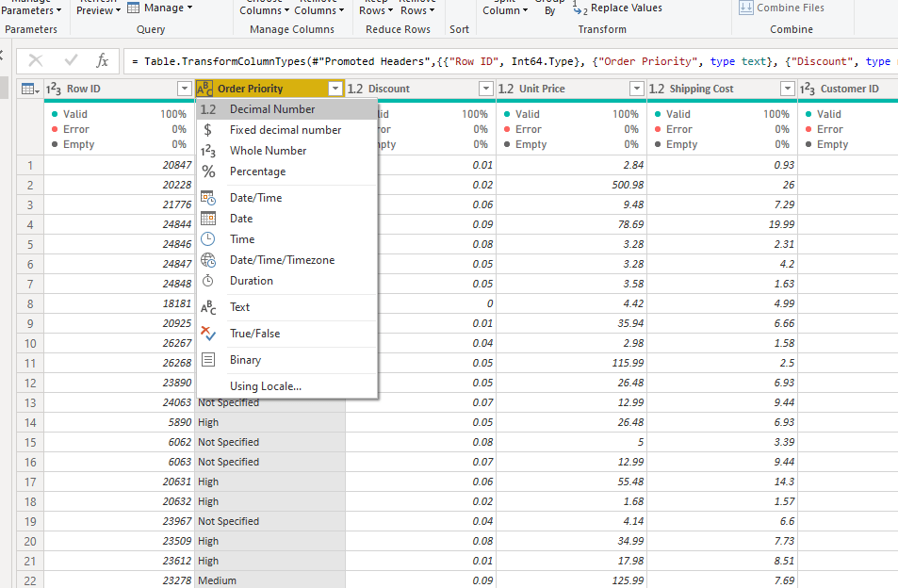Choose Fixed decimal number type
The height and width of the screenshot is (588, 898).
coord(286,130)
